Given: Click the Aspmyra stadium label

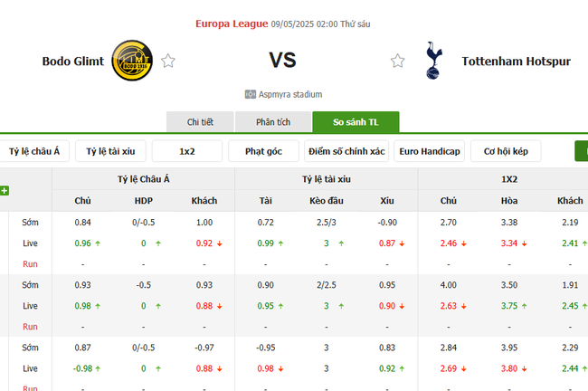Looking at the screenshot, I should [x=289, y=94].
